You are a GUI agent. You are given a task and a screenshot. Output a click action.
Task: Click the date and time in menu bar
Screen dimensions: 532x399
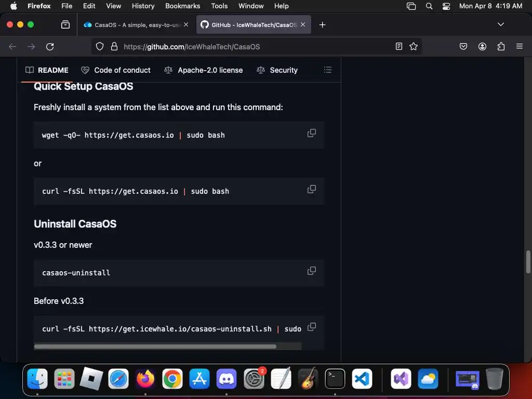(490, 6)
